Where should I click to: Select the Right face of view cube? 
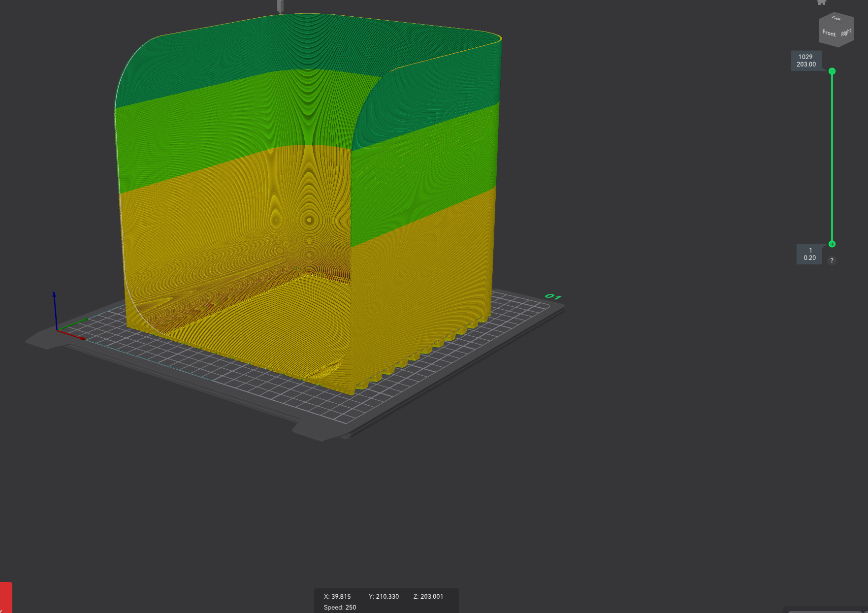coord(846,32)
